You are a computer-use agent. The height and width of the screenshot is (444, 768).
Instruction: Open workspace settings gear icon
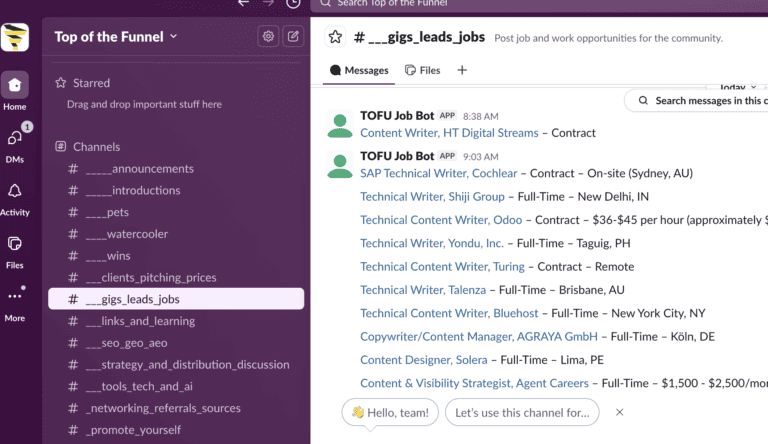pos(268,37)
